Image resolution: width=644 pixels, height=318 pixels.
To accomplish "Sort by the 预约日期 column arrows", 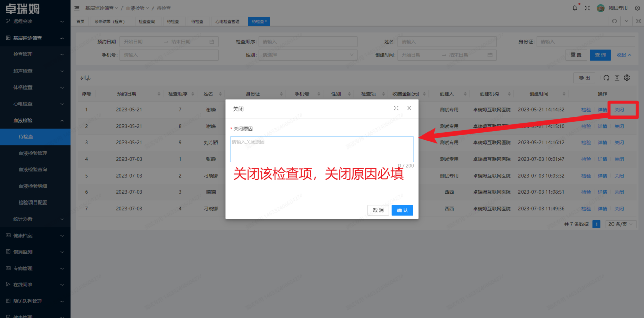I will (x=159, y=94).
